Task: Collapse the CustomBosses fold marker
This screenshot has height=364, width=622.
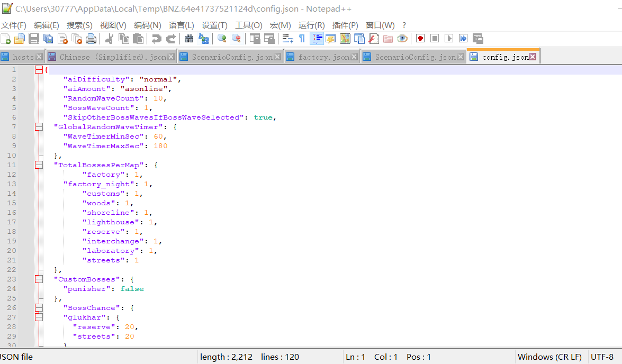Action: [39, 279]
